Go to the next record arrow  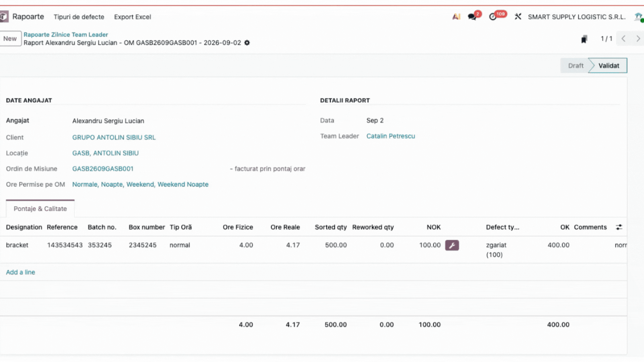point(638,39)
